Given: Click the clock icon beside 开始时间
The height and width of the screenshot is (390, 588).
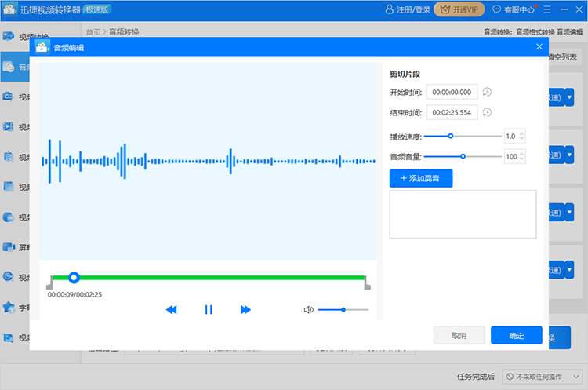Looking at the screenshot, I should coord(487,93).
